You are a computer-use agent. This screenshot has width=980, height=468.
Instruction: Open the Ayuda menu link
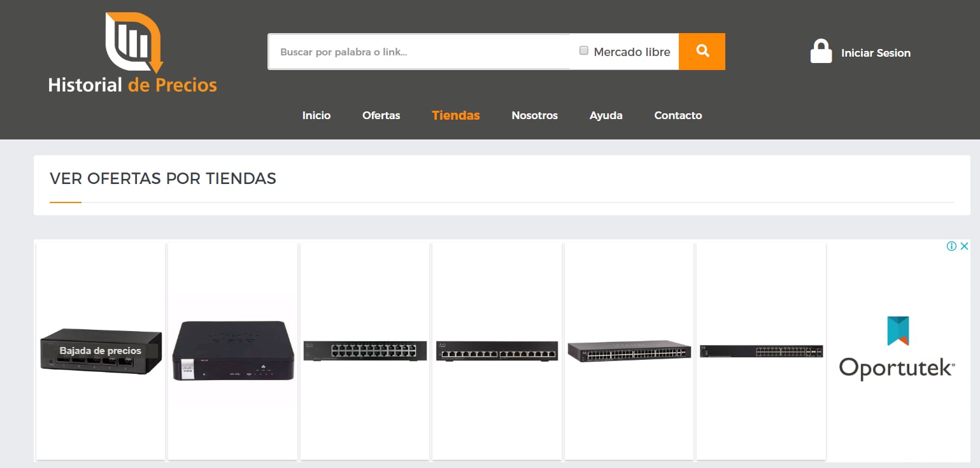(x=606, y=115)
